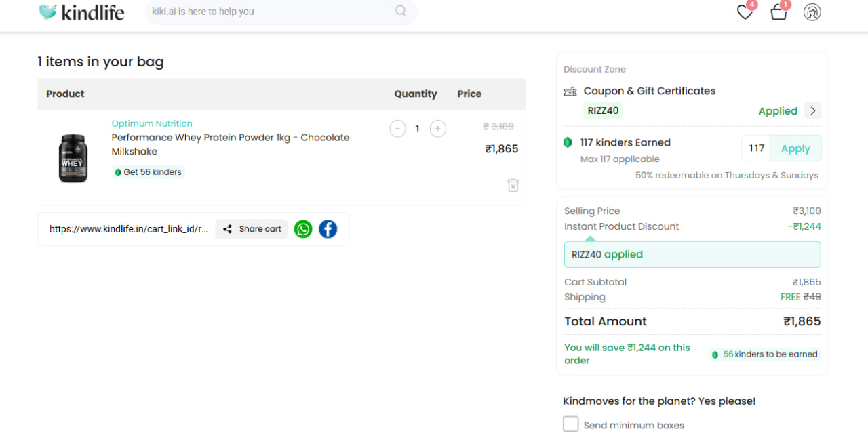Apply the 117 kinders
Screen dimensions: 868x448
click(x=795, y=148)
